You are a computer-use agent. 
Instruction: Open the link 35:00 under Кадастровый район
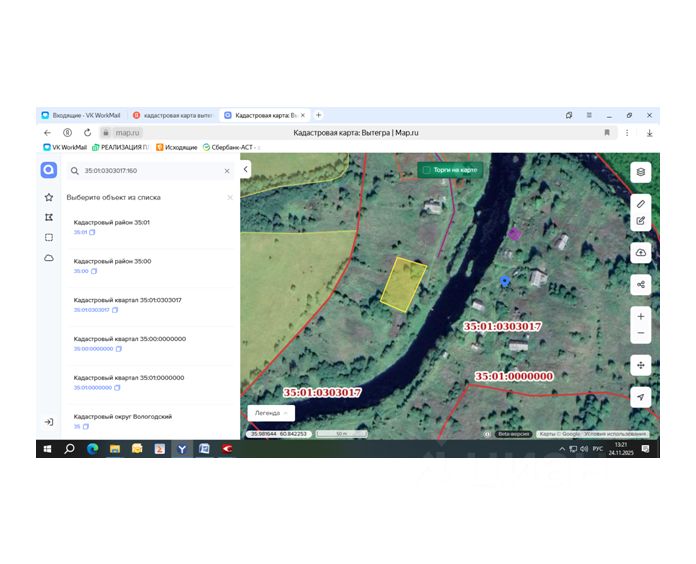[x=81, y=271]
